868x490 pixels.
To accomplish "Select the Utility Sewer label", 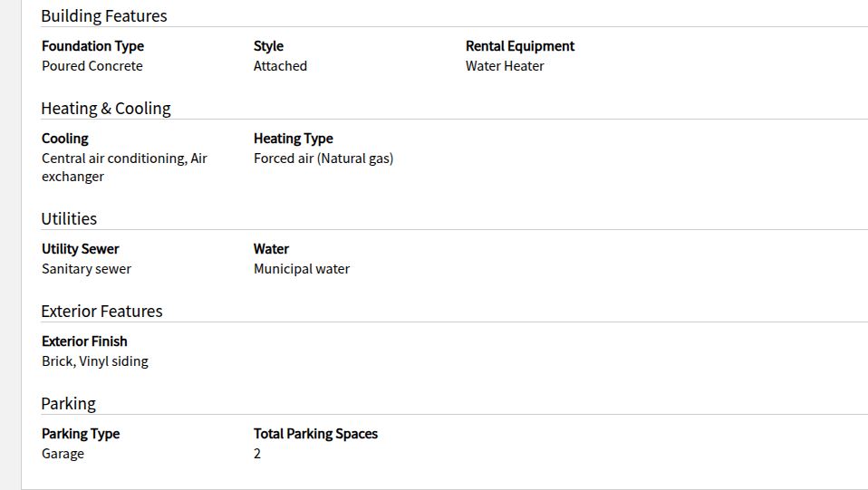I will click(x=81, y=249).
